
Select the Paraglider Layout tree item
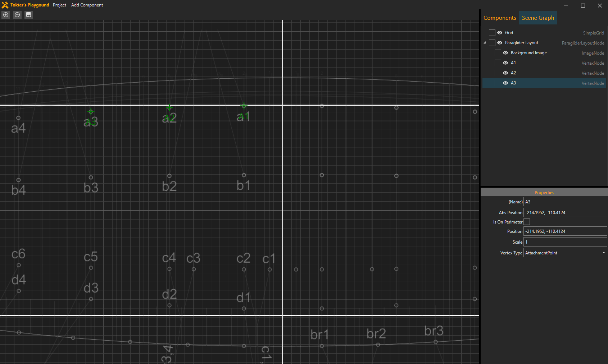point(544,43)
